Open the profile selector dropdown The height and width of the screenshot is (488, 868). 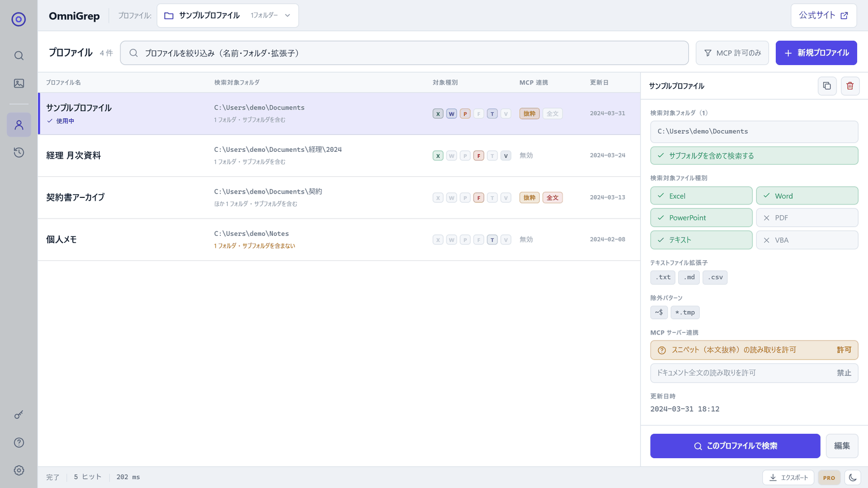coord(228,16)
